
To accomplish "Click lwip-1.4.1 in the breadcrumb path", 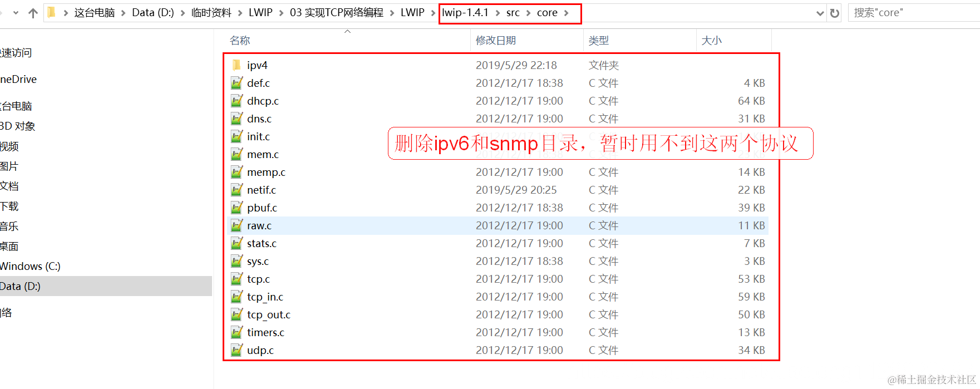I will coord(465,13).
